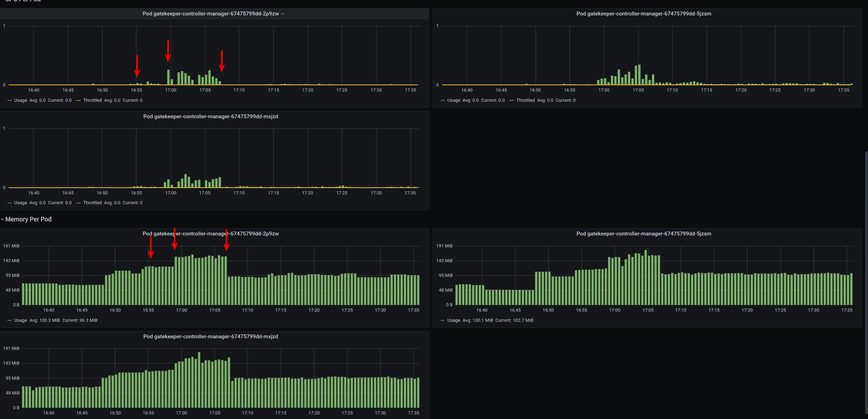Click the green Usage legend marker on mxjzd CPU panel
Viewport: 868px width, 419px height.
(9, 202)
